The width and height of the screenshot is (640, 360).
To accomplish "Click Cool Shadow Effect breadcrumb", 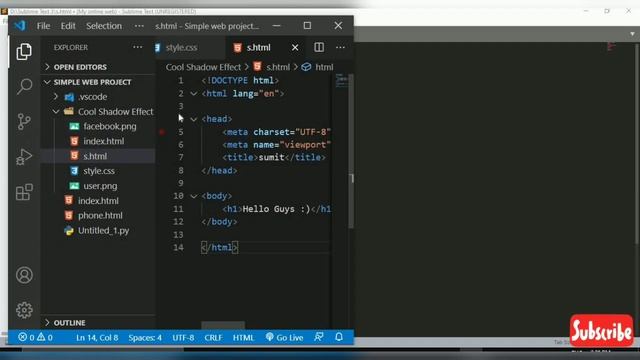I will pyautogui.click(x=203, y=67).
